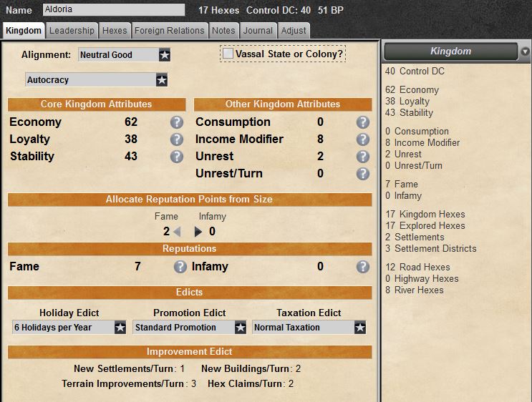Click the kingdom Name field containing Aldoria
The height and width of the screenshot is (402, 532).
(112, 10)
